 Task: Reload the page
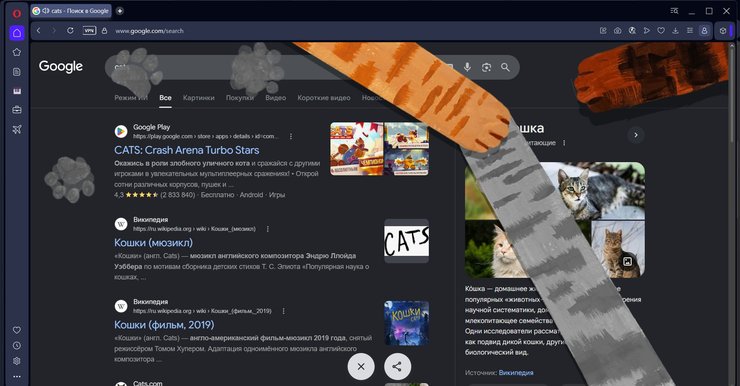click(70, 31)
